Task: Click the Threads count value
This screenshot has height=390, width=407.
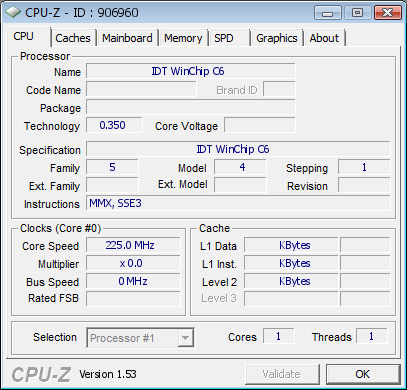Action: [372, 336]
